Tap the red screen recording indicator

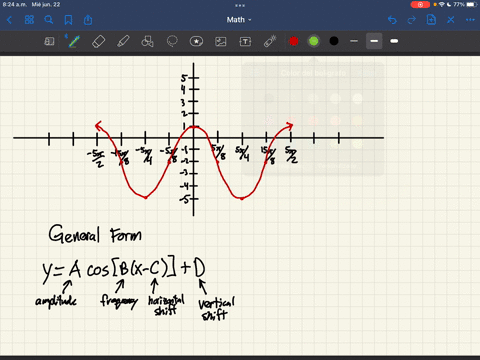tap(420, 5)
